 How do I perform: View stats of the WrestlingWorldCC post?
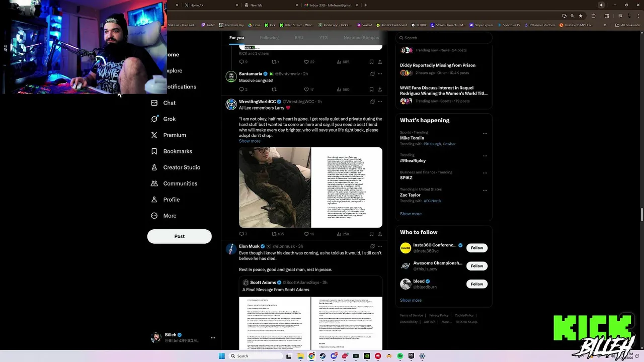tap(343, 234)
